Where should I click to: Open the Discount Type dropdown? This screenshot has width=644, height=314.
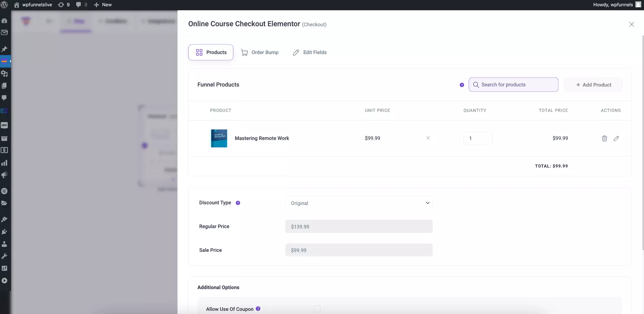click(x=359, y=203)
